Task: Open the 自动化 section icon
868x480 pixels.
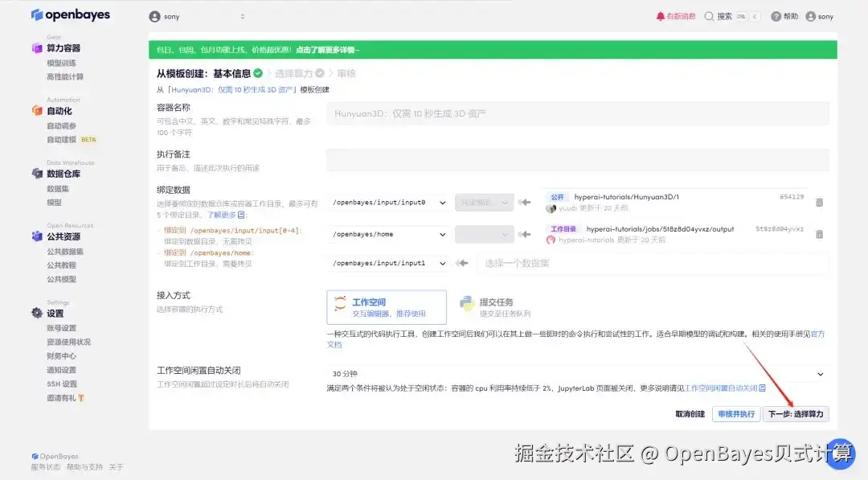Action: click(37, 111)
